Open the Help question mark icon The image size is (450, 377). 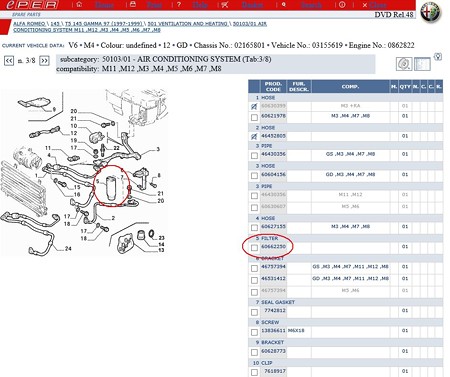[x=179, y=4]
